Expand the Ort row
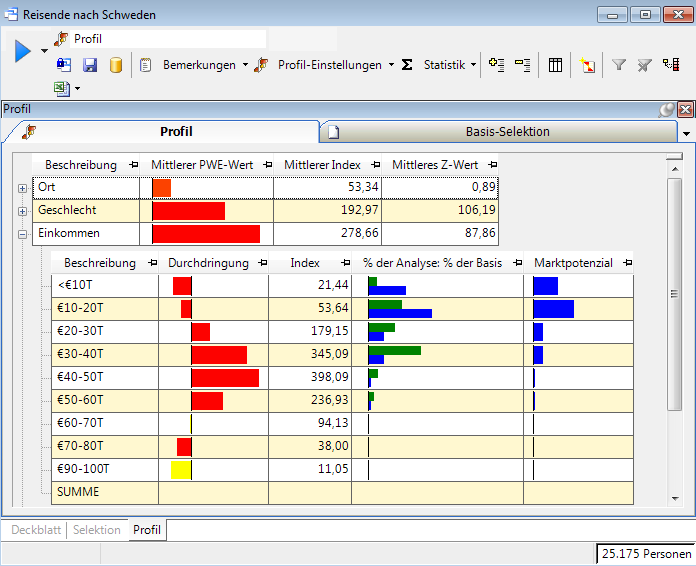696x566 pixels. 22,188
